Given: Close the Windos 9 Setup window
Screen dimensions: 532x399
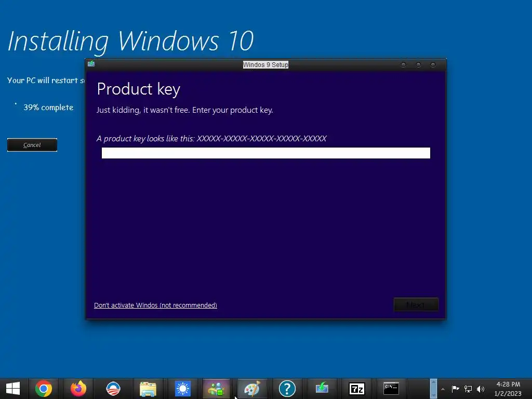Looking at the screenshot, I should (433, 65).
